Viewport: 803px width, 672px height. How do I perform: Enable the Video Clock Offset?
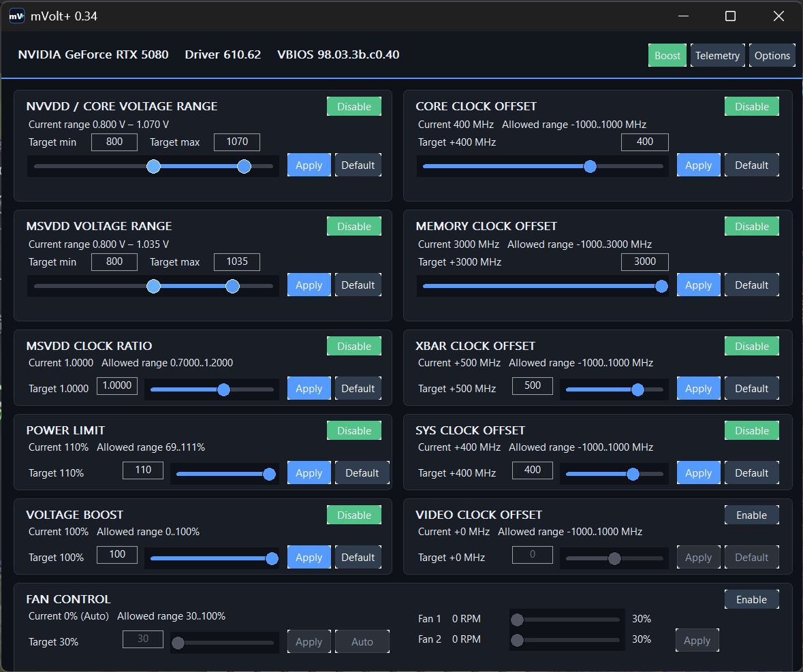tap(752, 515)
